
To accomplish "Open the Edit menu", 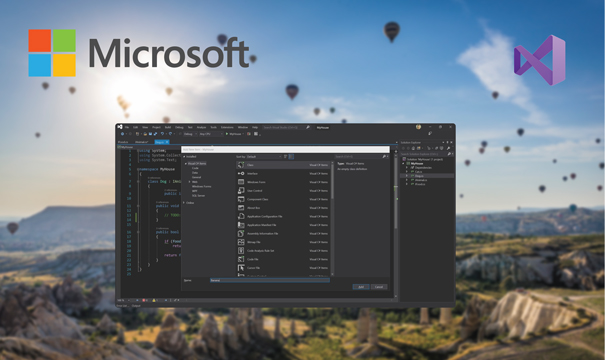I will (135, 127).
